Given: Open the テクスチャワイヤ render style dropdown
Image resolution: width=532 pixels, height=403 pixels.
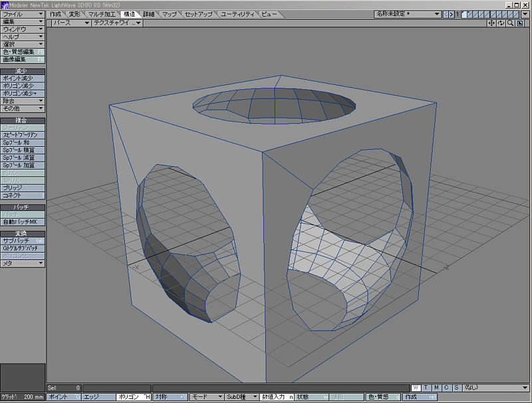Looking at the screenshot, I should [117, 23].
